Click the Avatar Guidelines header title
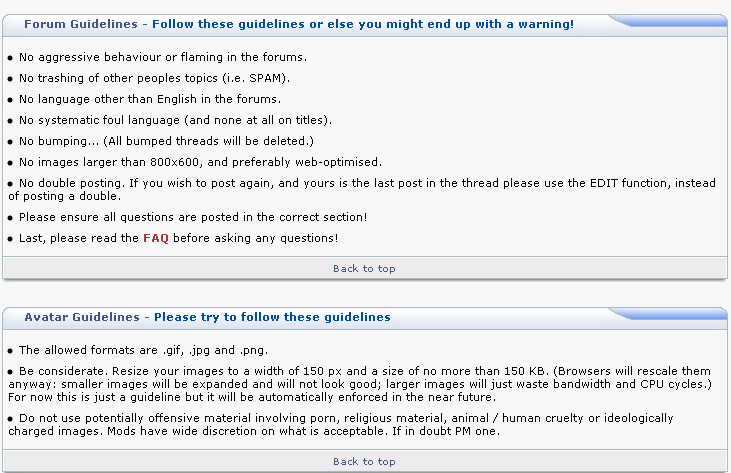 [207, 317]
